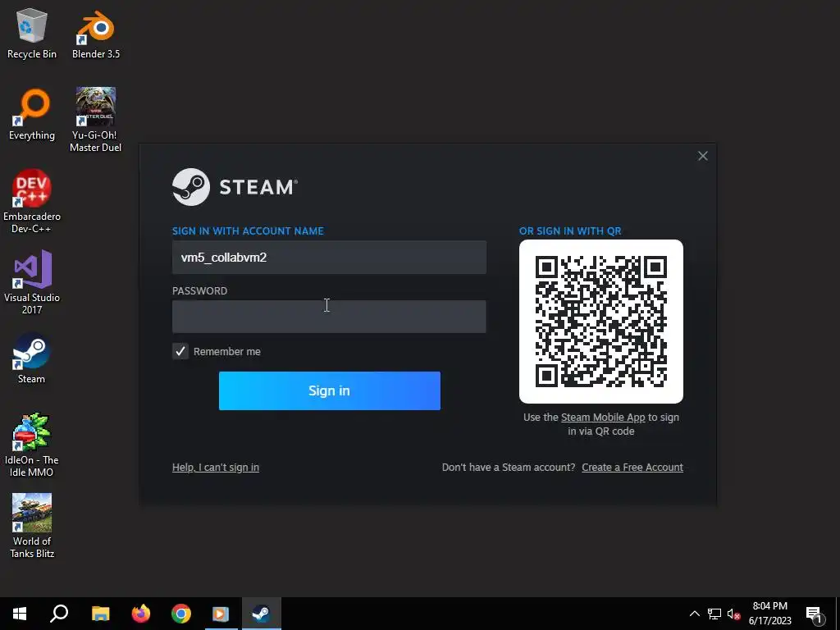Image resolution: width=840 pixels, height=630 pixels.
Task: Show hidden system tray icons
Action: click(694, 614)
